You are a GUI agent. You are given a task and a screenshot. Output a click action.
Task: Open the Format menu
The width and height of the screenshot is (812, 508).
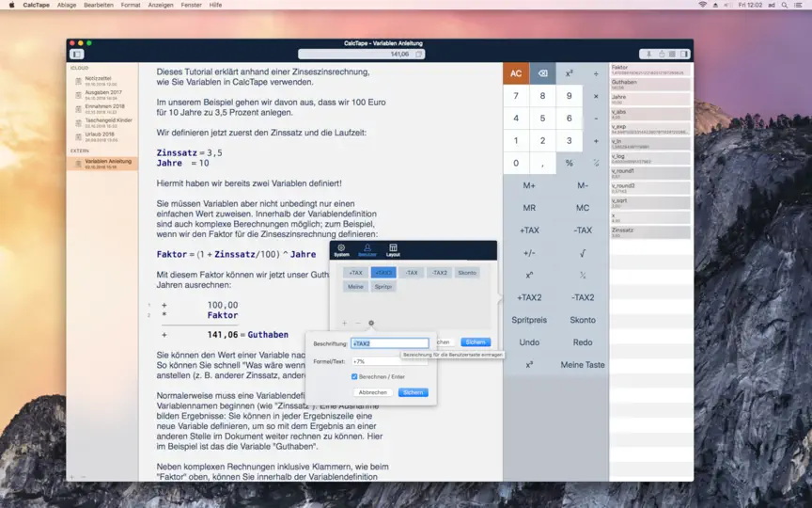[131, 5]
